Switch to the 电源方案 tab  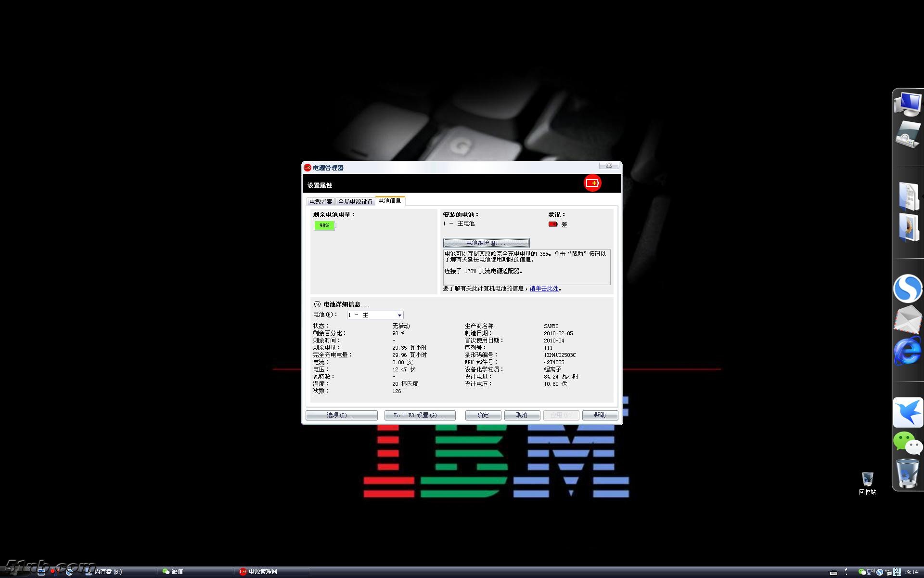pos(321,201)
